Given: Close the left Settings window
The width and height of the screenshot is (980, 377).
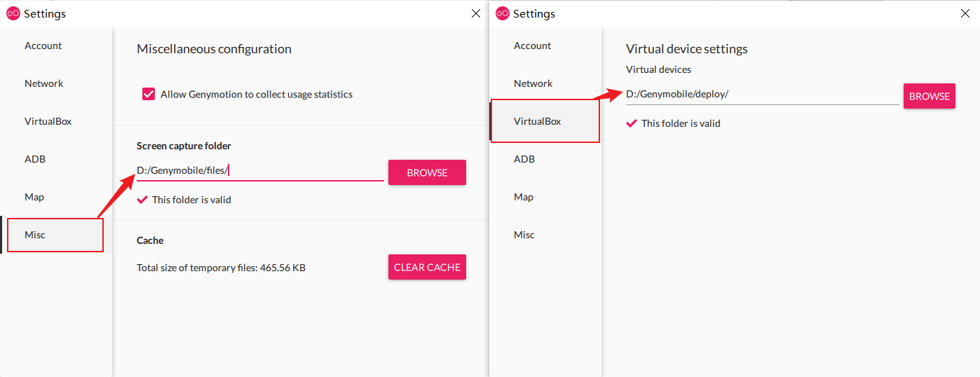Looking at the screenshot, I should coord(475,13).
